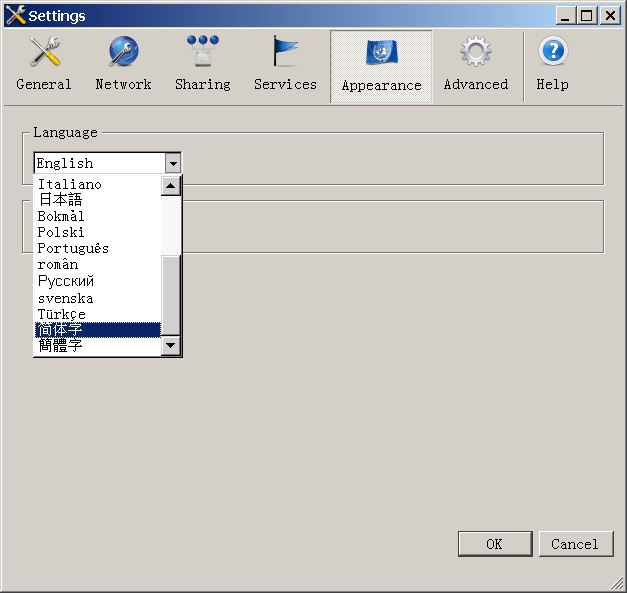Collapse the Language combo box arrow
627x593 pixels.
(x=173, y=163)
